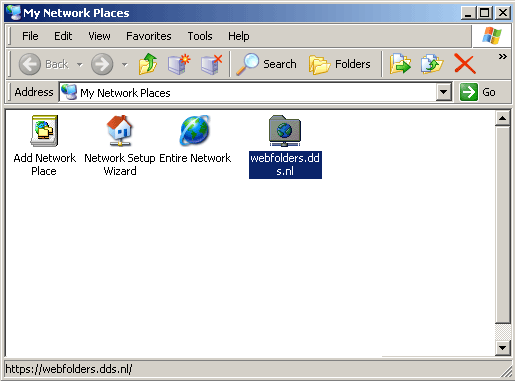Click the Copy To folder icon
515x381 pixels.
432,64
